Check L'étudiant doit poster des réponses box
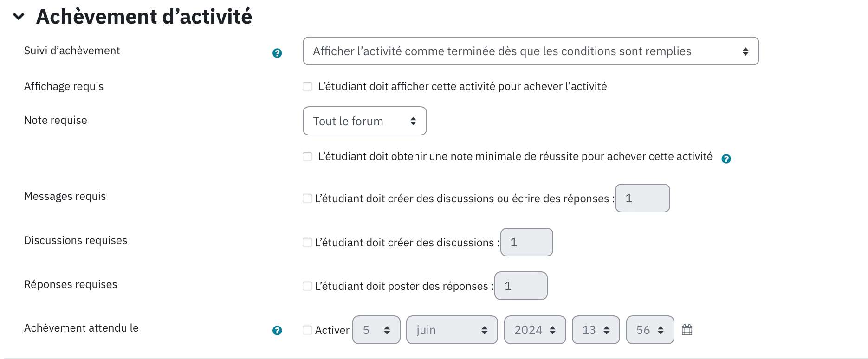The image size is (868, 359). pos(307,286)
